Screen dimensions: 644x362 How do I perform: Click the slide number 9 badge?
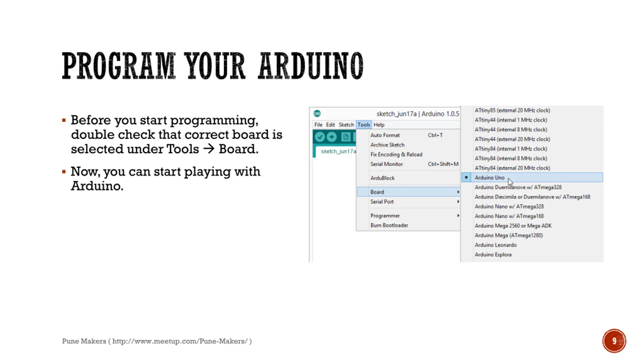[614, 341]
